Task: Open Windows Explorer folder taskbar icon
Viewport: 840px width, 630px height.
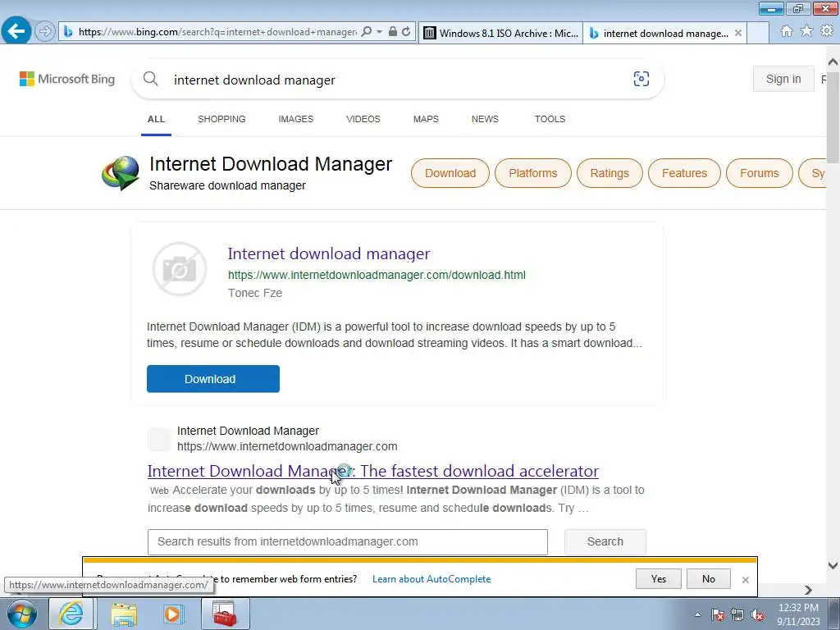Action: coord(124,614)
